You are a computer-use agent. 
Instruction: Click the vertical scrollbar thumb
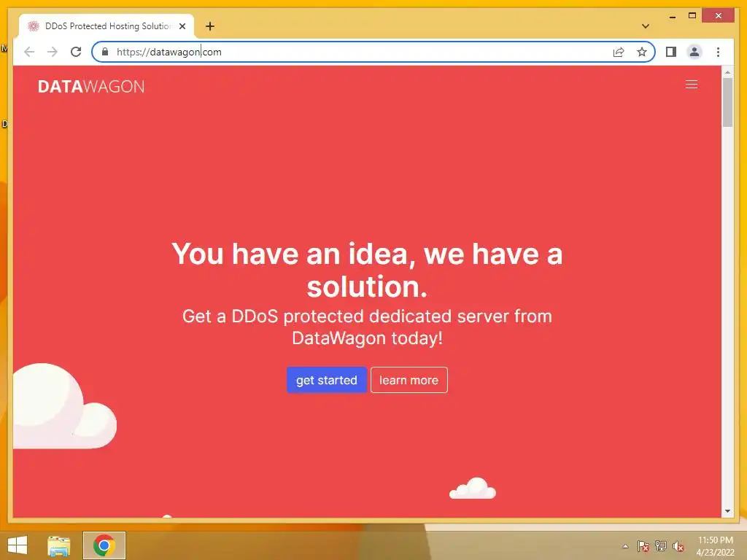point(727,102)
